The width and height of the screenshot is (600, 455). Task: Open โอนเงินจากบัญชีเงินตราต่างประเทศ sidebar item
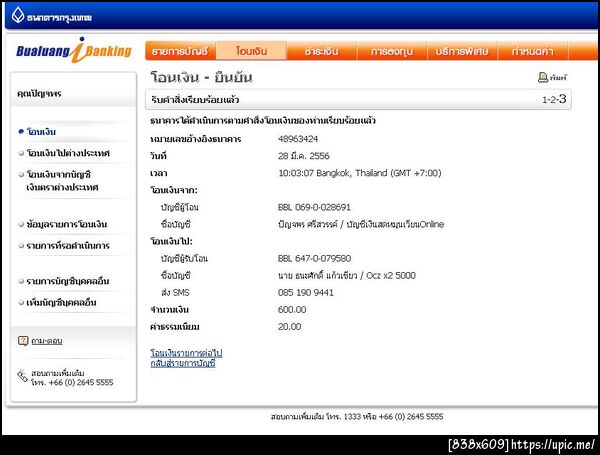pos(62,181)
